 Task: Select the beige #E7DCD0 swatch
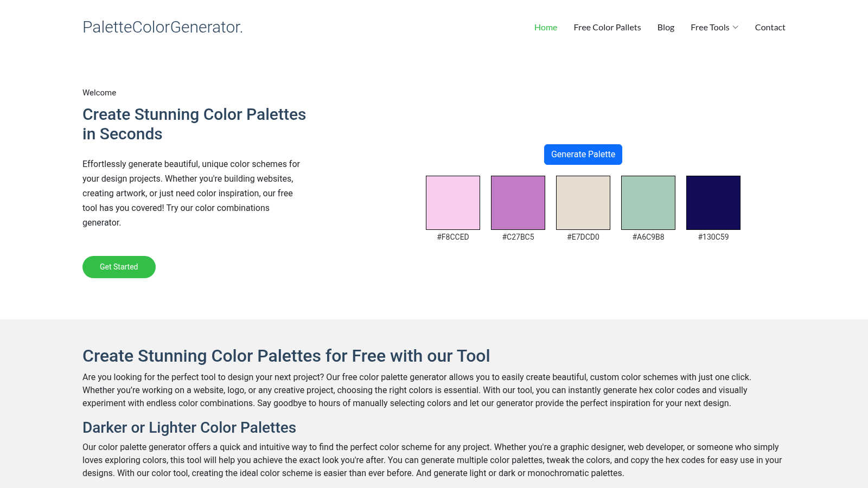(583, 203)
